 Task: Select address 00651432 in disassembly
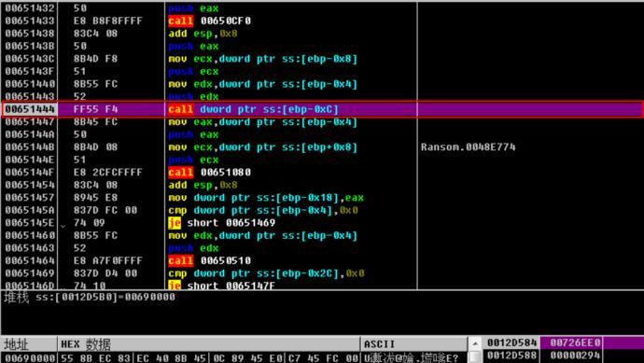[30, 8]
